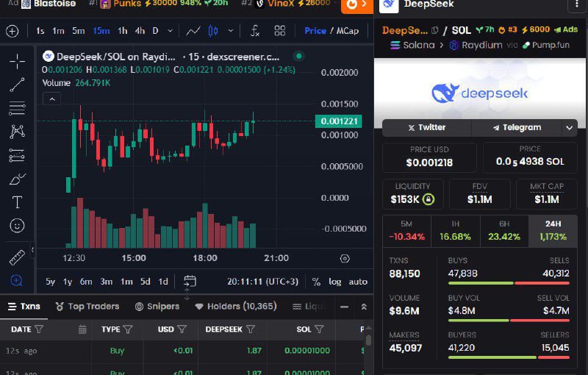Image resolution: width=588 pixels, height=375 pixels.
Task: Filter transactions by USD funnel icon
Action: [x=182, y=329]
